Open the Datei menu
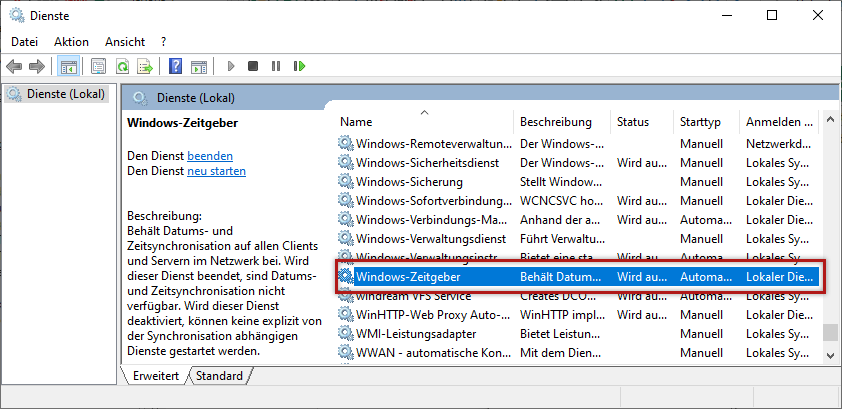842x409 pixels. (x=24, y=42)
